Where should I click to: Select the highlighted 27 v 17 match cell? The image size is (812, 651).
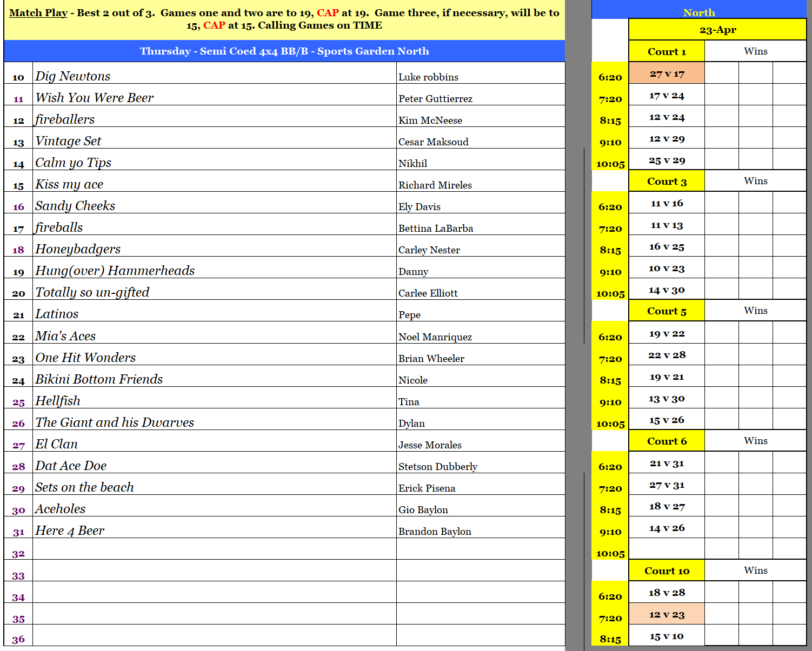pyautogui.click(x=666, y=74)
